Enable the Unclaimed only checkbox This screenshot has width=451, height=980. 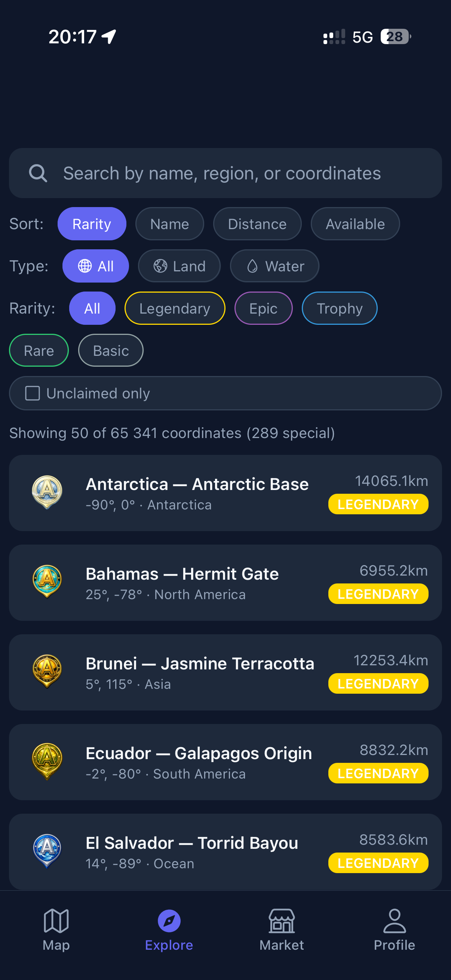[x=33, y=393]
